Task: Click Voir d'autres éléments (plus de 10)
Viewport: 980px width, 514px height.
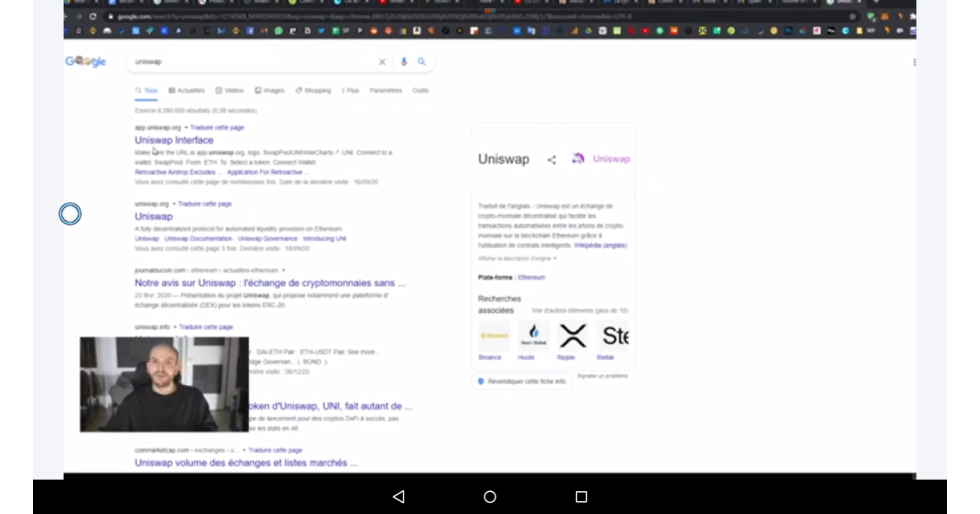Action: [580, 311]
